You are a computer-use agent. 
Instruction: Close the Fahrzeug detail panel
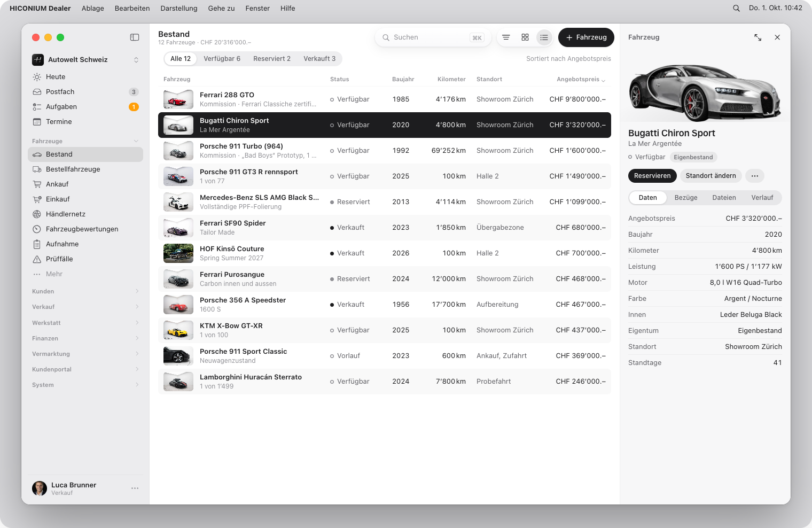777,37
